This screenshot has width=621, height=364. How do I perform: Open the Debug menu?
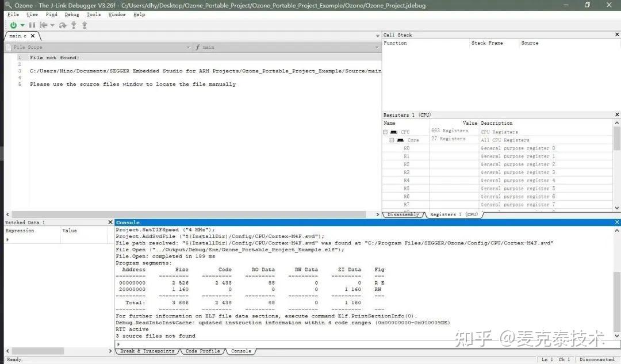(x=72, y=14)
